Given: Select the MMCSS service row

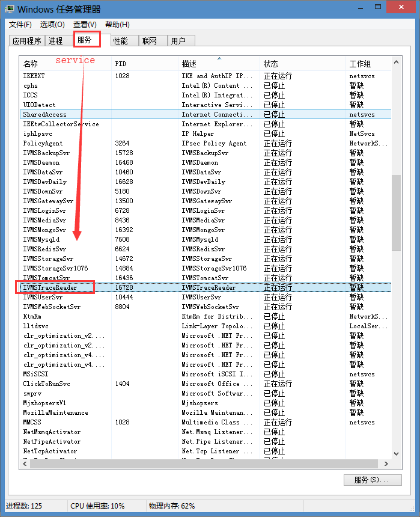Looking at the screenshot, I should pyautogui.click(x=205, y=422).
